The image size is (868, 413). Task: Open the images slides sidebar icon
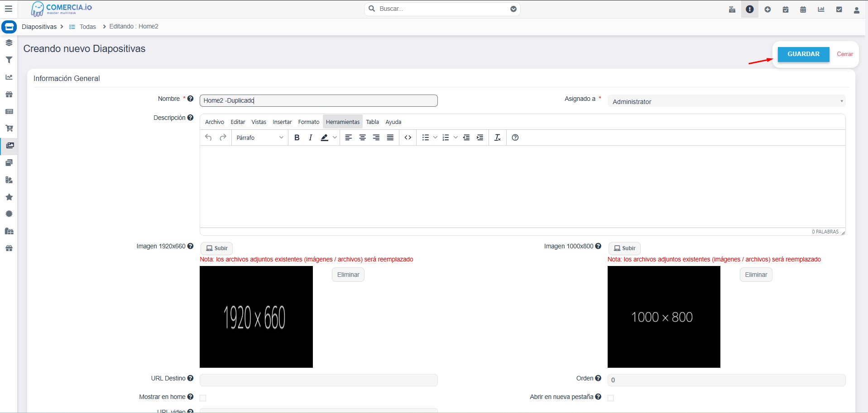point(10,146)
